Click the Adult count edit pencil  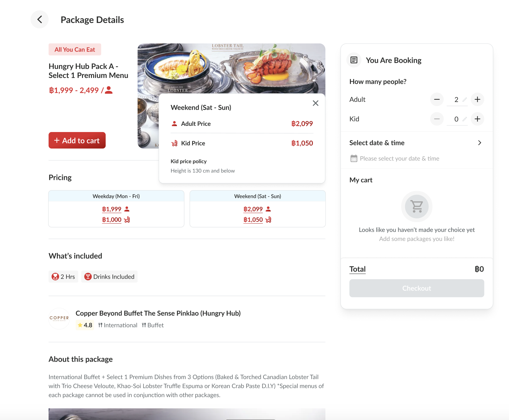[x=465, y=100]
